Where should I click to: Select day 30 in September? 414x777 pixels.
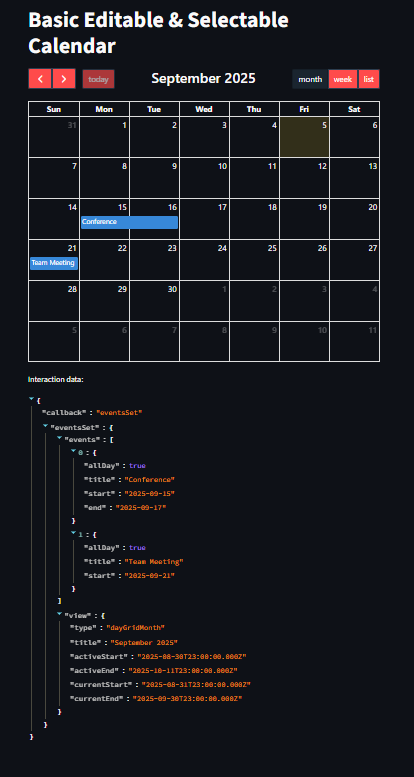[x=154, y=301]
